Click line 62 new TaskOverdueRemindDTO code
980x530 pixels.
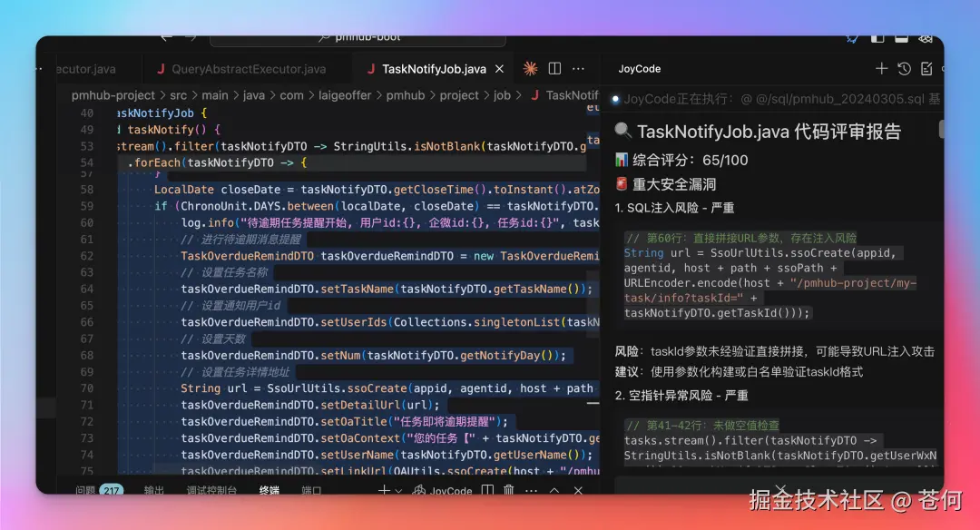pyautogui.click(x=390, y=256)
